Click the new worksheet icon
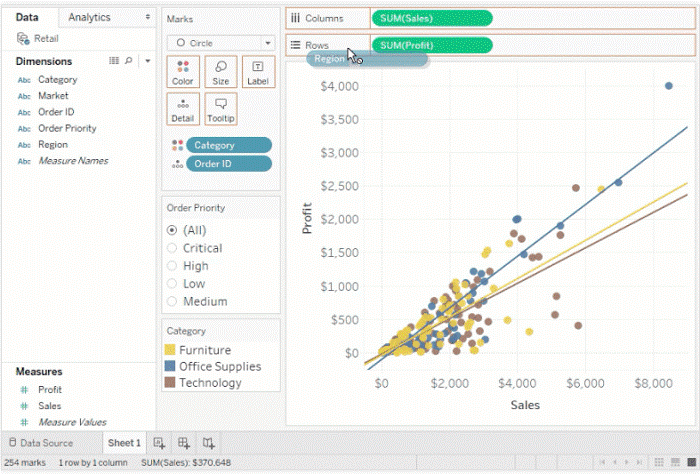 click(159, 442)
